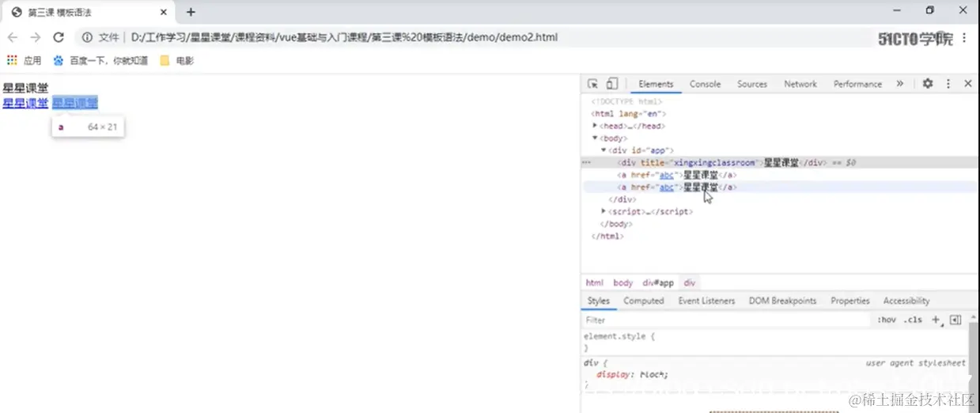Reload the current page
Image resolution: width=980 pixels, height=413 pixels.
click(58, 37)
